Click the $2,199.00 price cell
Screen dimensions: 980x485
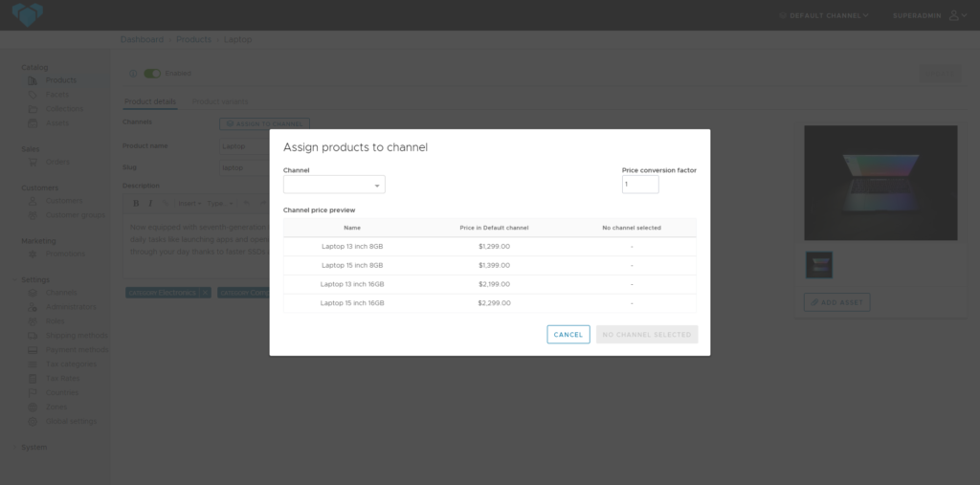495,284
